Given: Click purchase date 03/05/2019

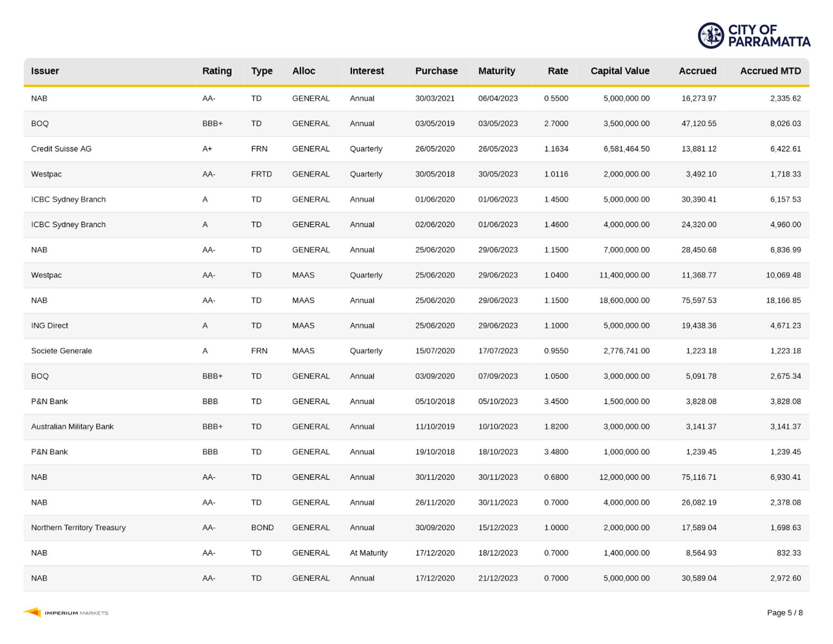Looking at the screenshot, I should [x=435, y=124].
